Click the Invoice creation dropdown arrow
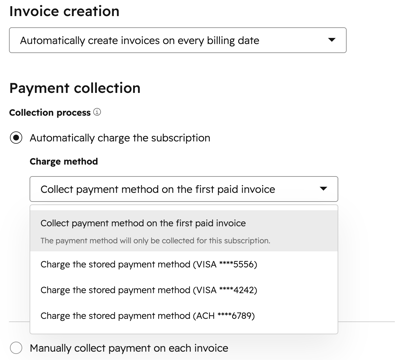This screenshot has width=400, height=360. [x=331, y=40]
